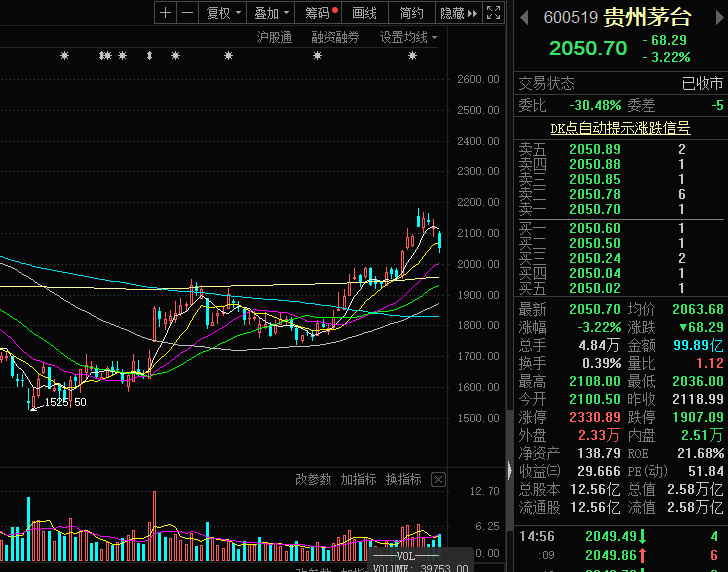Open 设置均线 dropdown
The width and height of the screenshot is (728, 572).
tap(408, 38)
